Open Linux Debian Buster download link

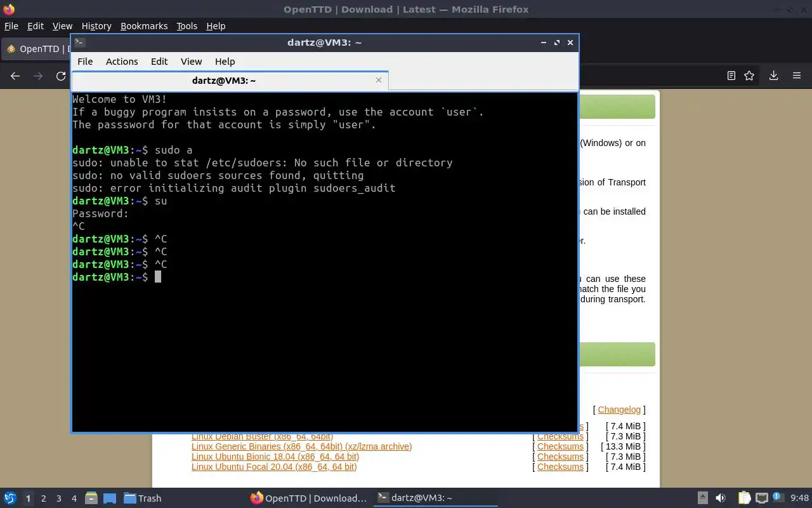[x=262, y=437]
